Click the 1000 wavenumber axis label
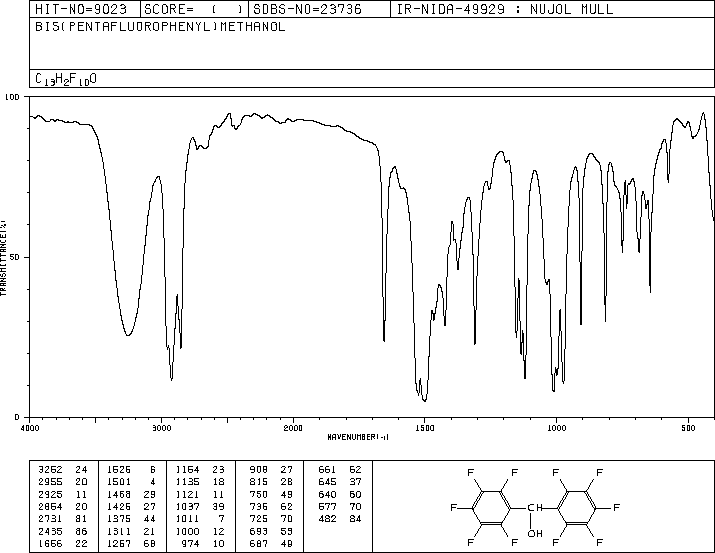The height and width of the screenshot is (553, 715). point(556,428)
